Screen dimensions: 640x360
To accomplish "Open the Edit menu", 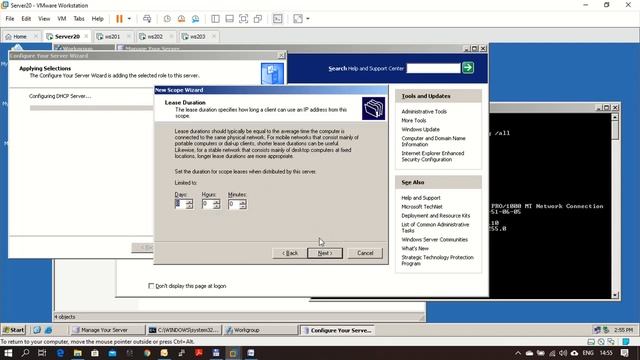I will click(26, 19).
